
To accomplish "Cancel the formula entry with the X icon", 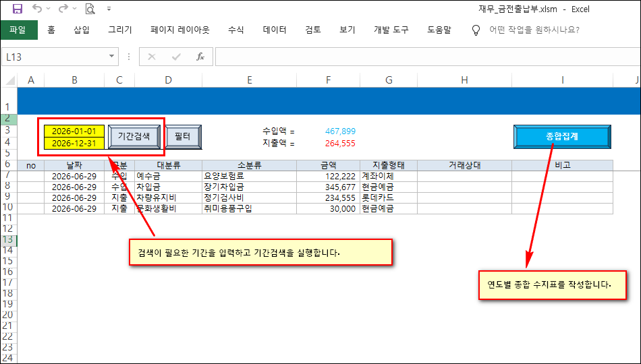I will click(152, 57).
